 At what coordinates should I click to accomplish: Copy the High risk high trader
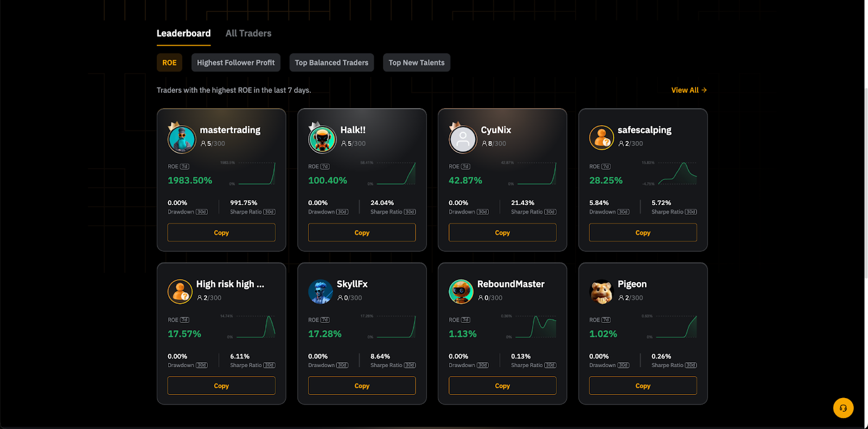click(x=221, y=386)
